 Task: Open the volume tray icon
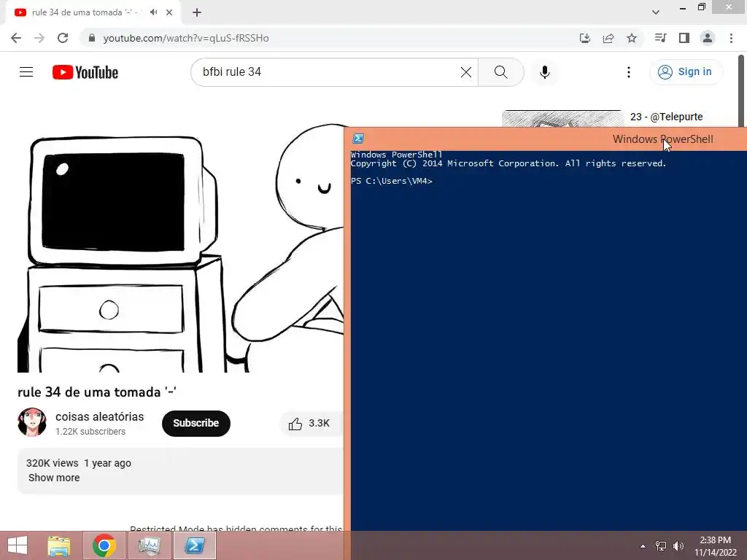click(x=678, y=545)
